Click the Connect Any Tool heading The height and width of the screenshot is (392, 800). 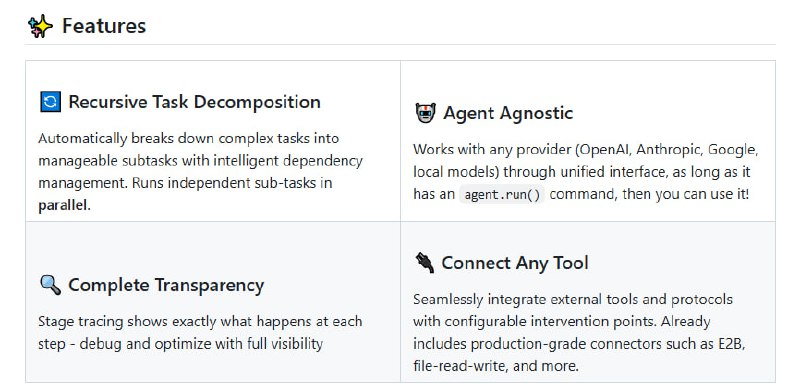click(x=515, y=263)
